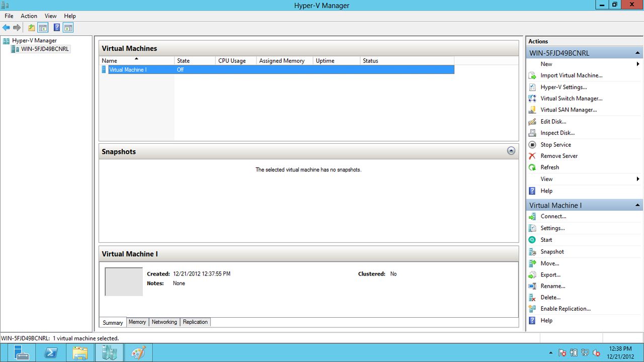The image size is (644, 362).
Task: Click the Forward arrow toolbar icon
Action: click(17, 28)
